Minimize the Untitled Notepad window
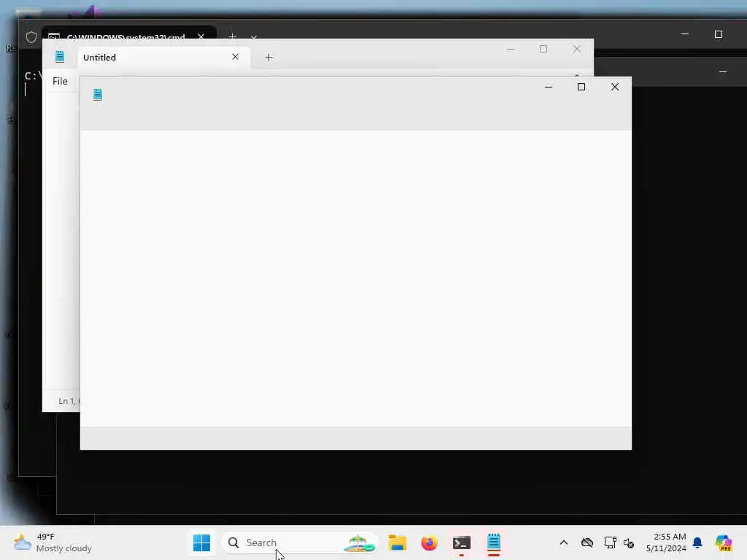Viewport: 747px width, 560px height. click(510, 49)
